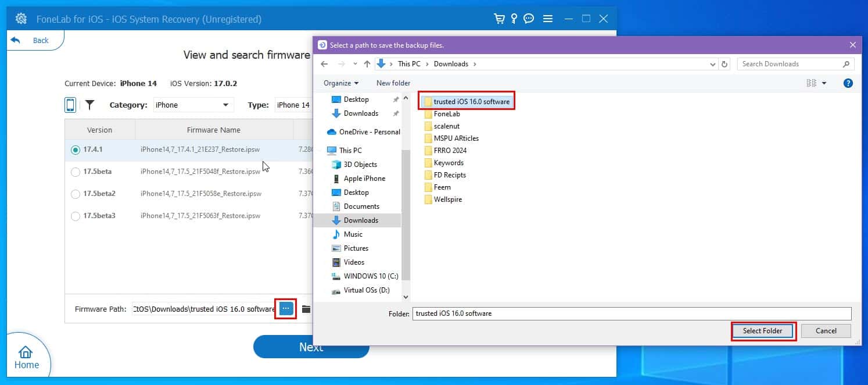This screenshot has width=868, height=385.
Task: Open the hamburger menu icon
Action: 547,19
